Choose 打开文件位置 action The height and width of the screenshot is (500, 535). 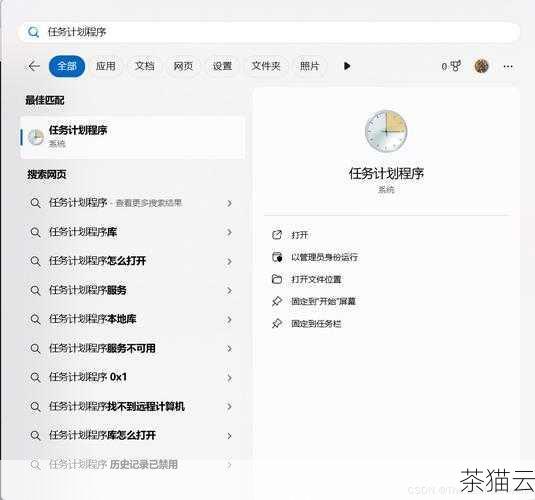point(316,279)
